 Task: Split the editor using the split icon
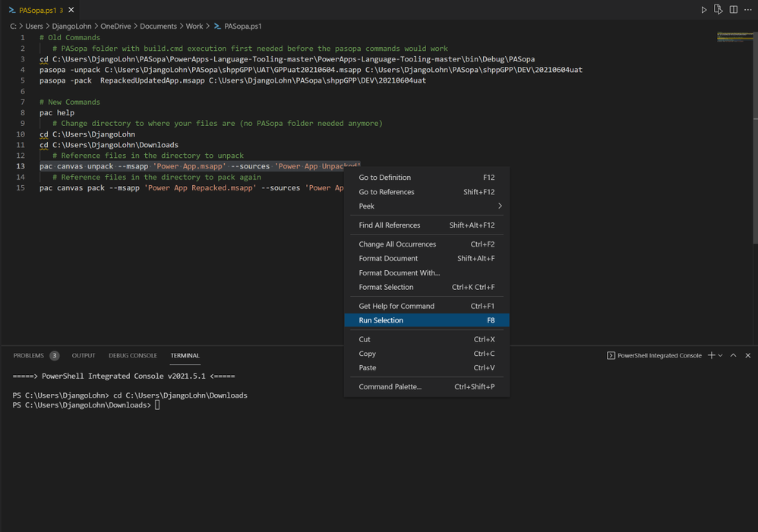point(732,9)
